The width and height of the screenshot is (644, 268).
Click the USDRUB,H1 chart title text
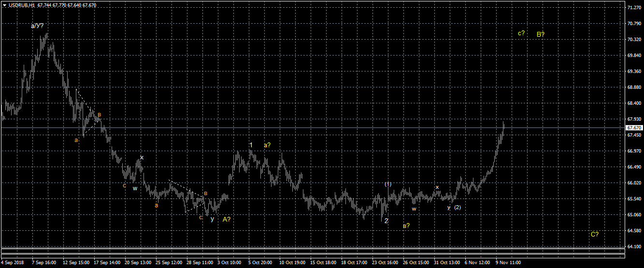click(22, 5)
